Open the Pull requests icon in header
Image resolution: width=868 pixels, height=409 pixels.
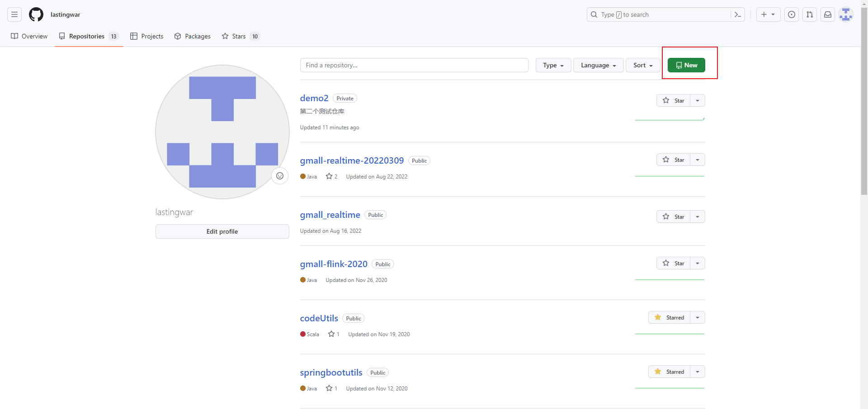tap(810, 14)
